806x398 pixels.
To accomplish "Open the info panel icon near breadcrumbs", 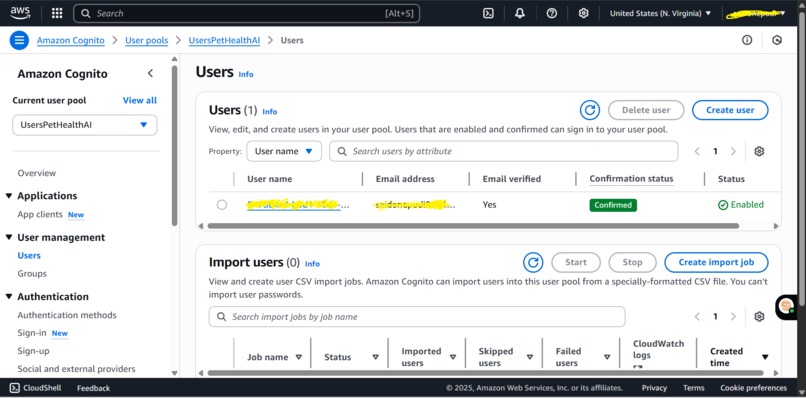I will tap(747, 40).
